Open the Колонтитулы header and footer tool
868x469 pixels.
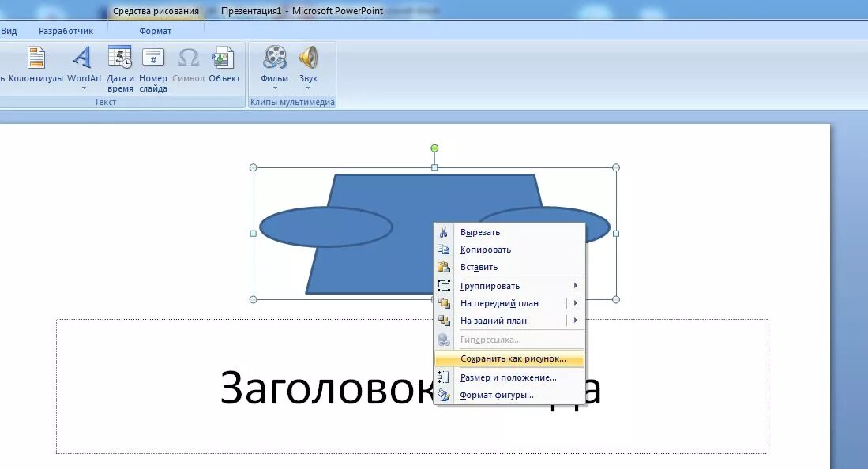36,64
